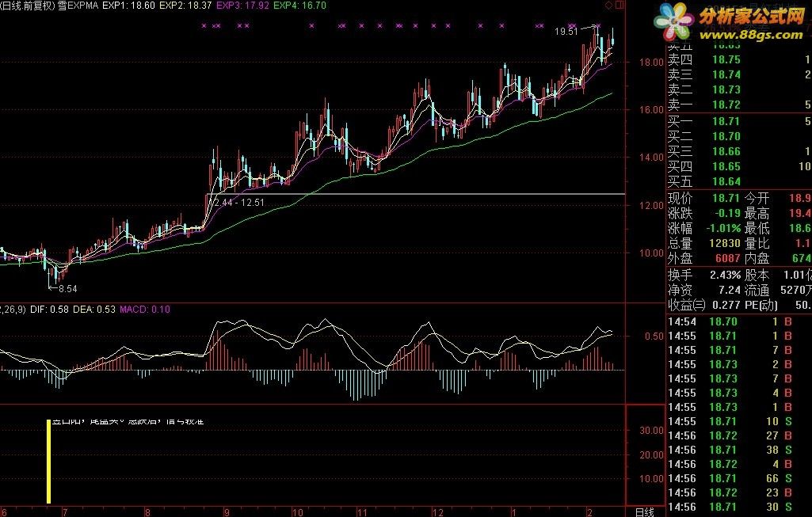Click the 12.00 price axis label
The width and height of the screenshot is (812, 517).
651,206
